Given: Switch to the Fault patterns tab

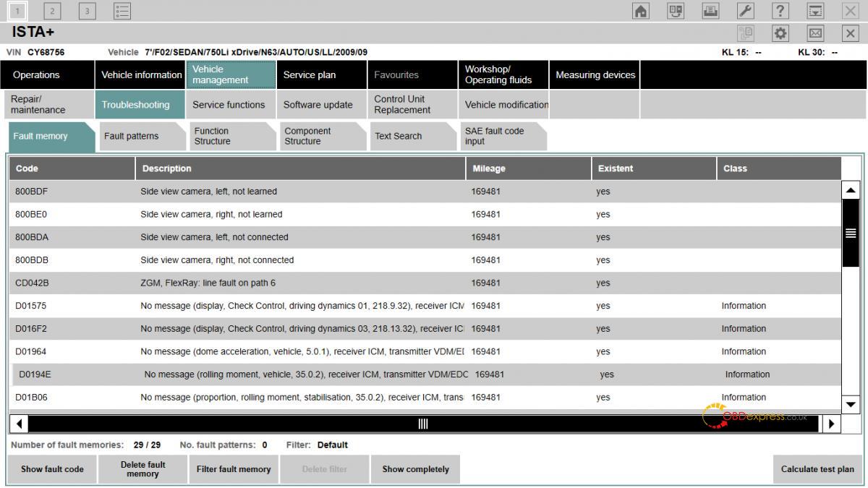Looking at the screenshot, I should click(x=142, y=137).
